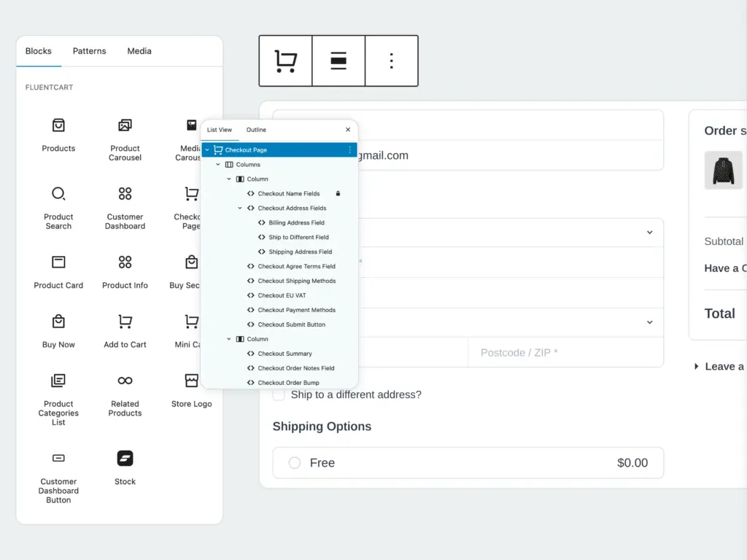Screen dimensions: 747x560
Task: Select Checkout Payment Methods item
Action: point(279,310)
